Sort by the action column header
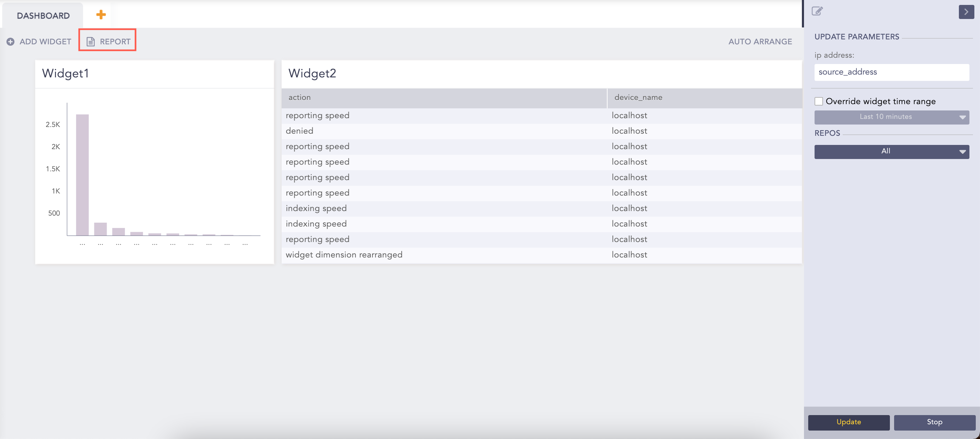 pos(300,98)
